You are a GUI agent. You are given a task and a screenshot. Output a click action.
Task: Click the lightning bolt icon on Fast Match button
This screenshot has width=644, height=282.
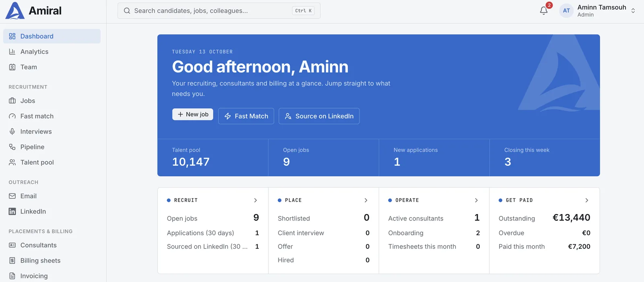(x=228, y=116)
